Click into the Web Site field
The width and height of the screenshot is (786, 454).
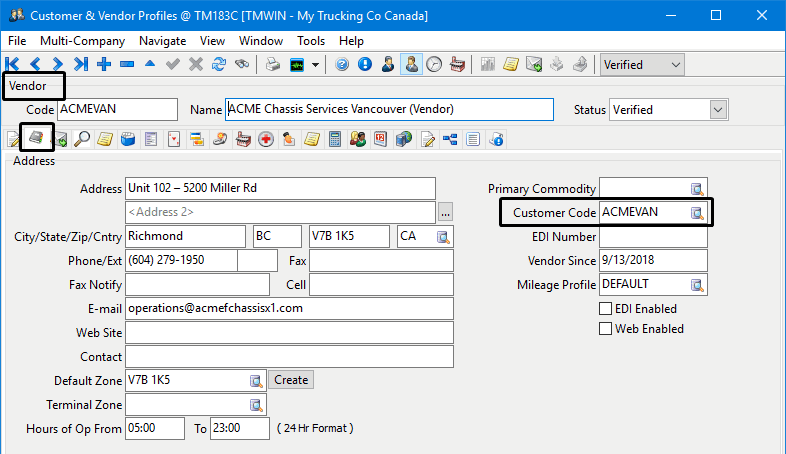point(289,332)
